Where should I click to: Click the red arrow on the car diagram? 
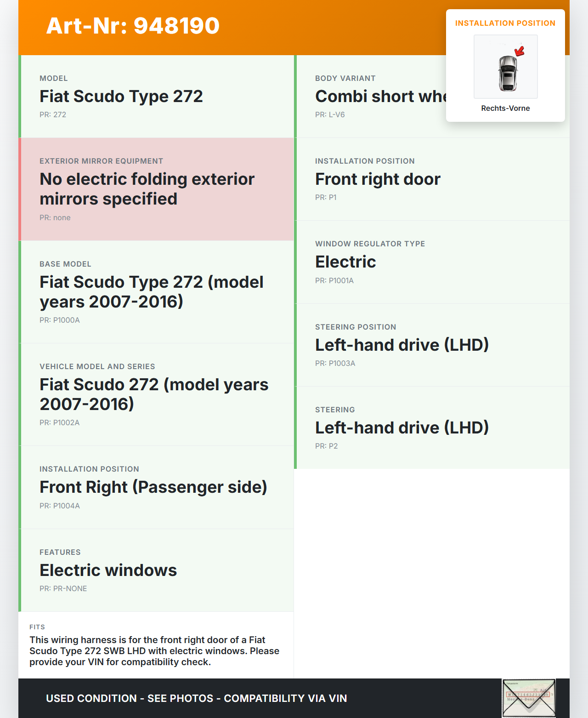coord(520,51)
